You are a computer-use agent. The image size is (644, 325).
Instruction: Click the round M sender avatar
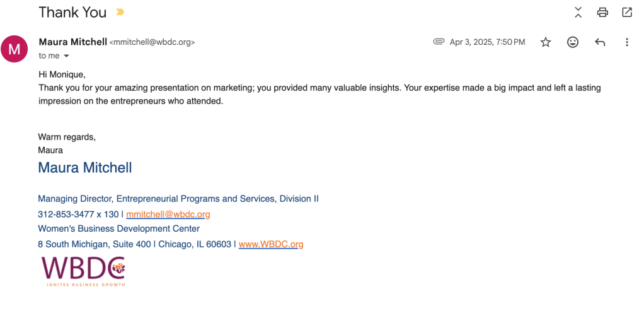click(x=14, y=49)
